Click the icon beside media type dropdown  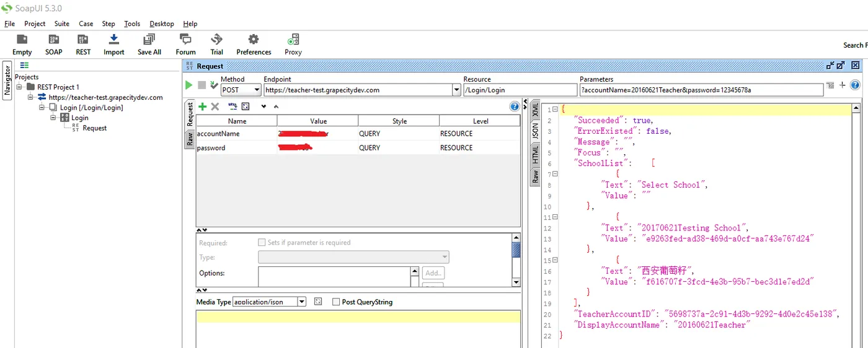click(318, 302)
